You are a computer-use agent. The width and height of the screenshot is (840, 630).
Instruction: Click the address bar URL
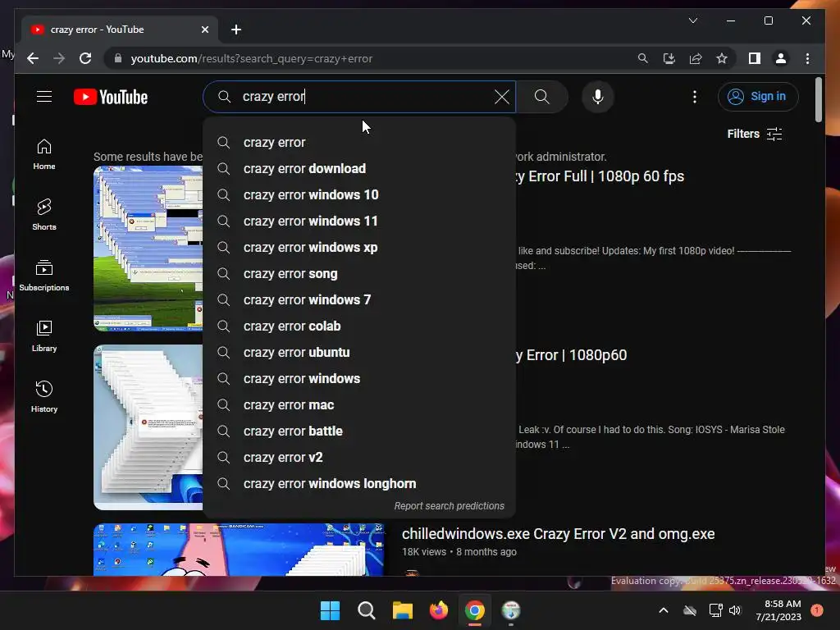251,58
